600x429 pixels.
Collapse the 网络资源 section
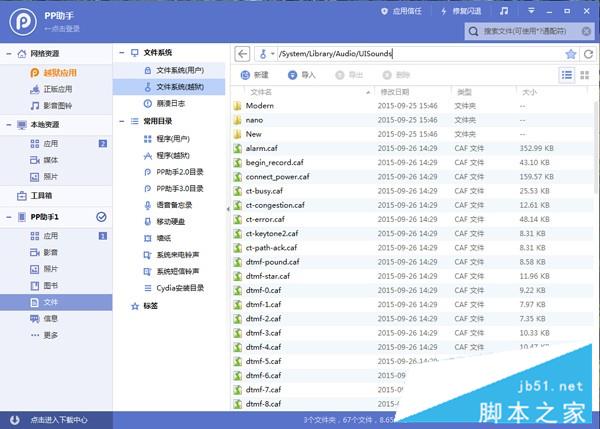pos(8,54)
